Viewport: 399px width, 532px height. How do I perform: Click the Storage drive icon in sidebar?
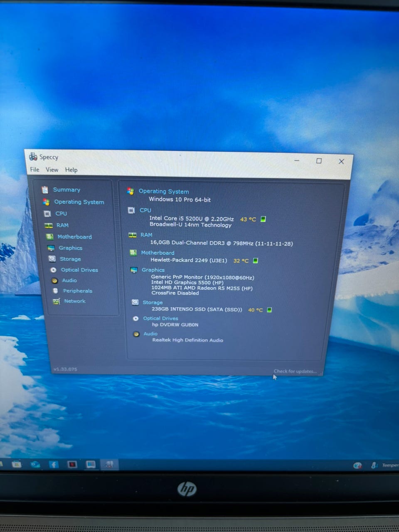tap(52, 259)
